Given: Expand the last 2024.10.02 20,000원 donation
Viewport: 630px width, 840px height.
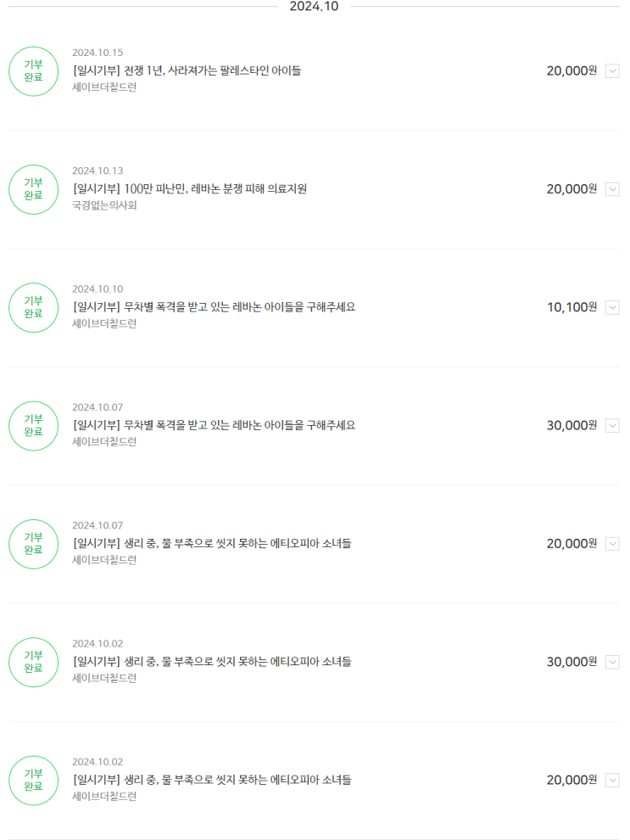Looking at the screenshot, I should (x=613, y=780).
